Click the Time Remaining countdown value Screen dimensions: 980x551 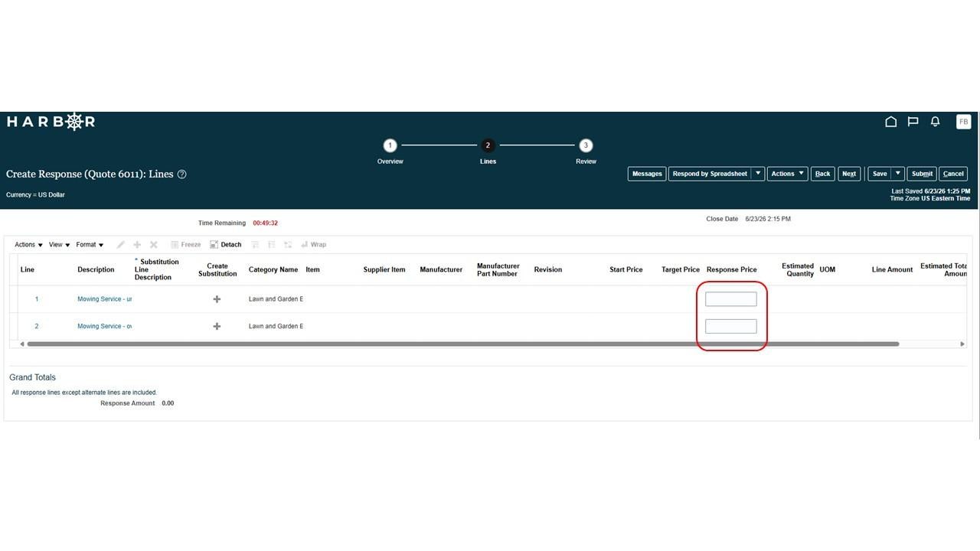(265, 223)
